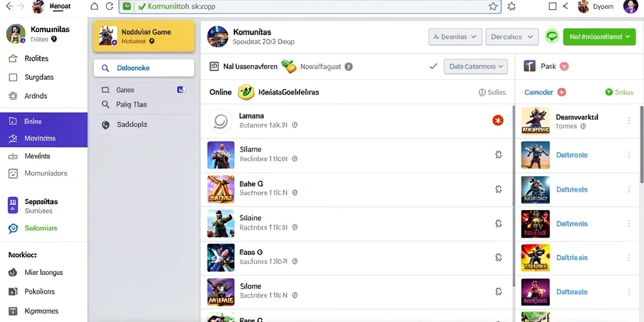The width and height of the screenshot is (644, 322).
Task: Click the green chat bubble icon
Action: 552,36
